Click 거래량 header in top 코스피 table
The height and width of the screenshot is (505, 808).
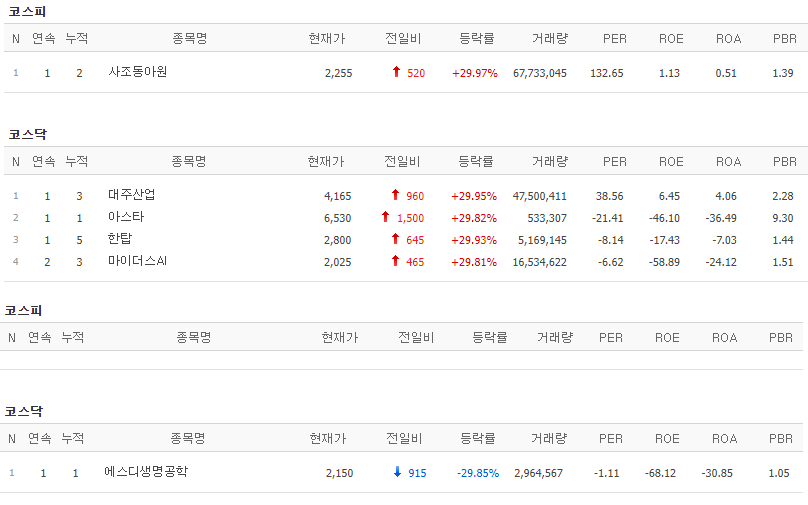pos(550,38)
